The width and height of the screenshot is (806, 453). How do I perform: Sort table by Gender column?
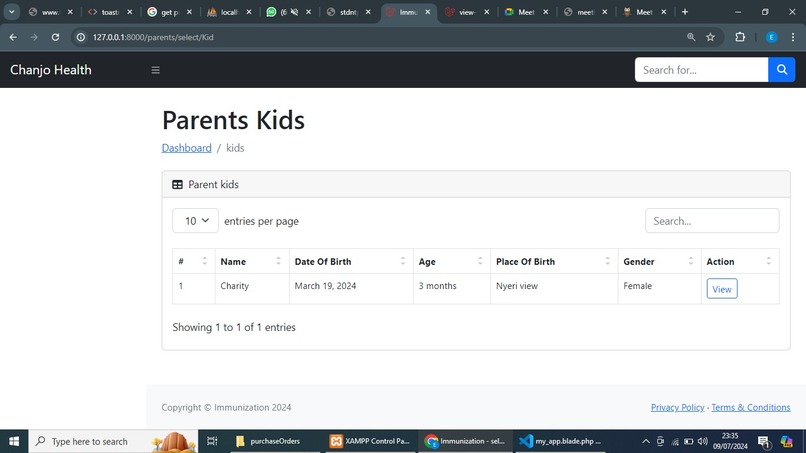pos(660,261)
